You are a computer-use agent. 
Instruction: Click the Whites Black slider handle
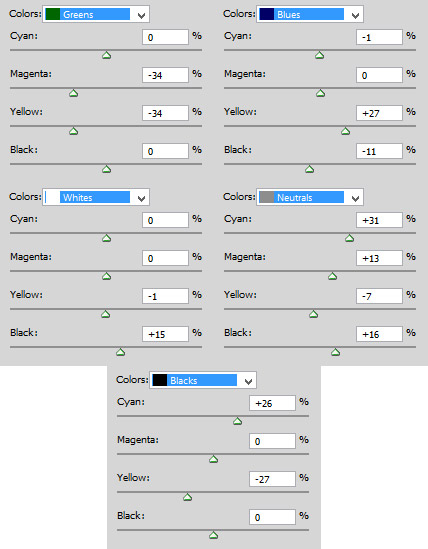point(120,352)
